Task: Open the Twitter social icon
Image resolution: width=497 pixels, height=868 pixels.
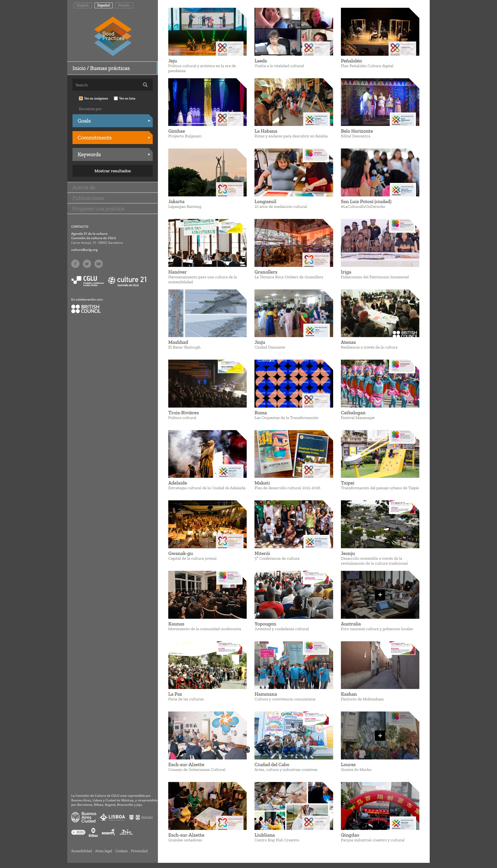Action: coord(87,264)
